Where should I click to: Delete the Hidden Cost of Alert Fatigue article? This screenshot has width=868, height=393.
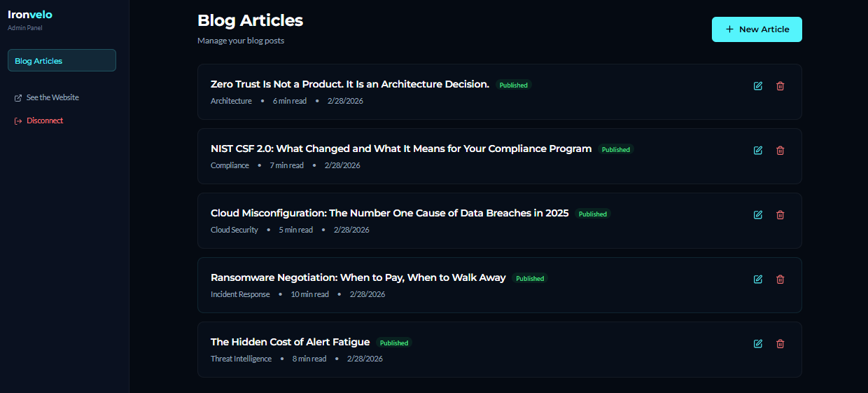click(780, 344)
